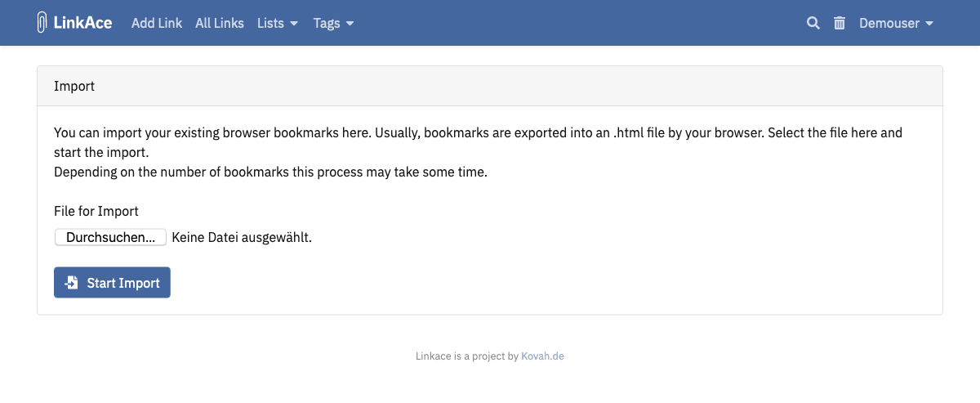
Task: Go to All Links
Action: point(220,23)
